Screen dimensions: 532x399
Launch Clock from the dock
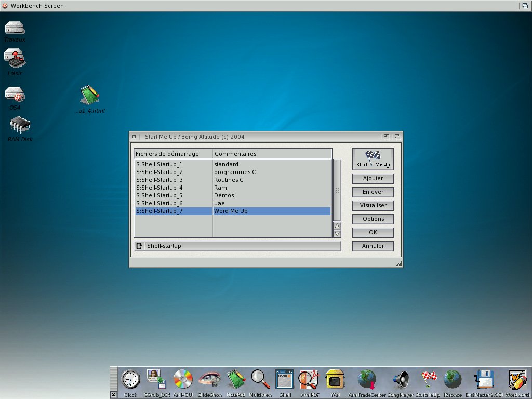coord(130,379)
